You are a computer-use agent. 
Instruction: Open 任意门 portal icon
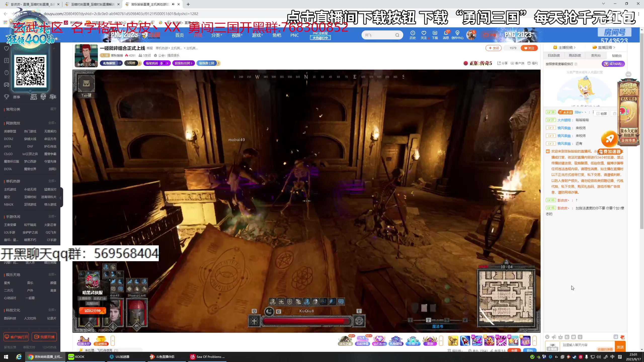click(x=413, y=341)
